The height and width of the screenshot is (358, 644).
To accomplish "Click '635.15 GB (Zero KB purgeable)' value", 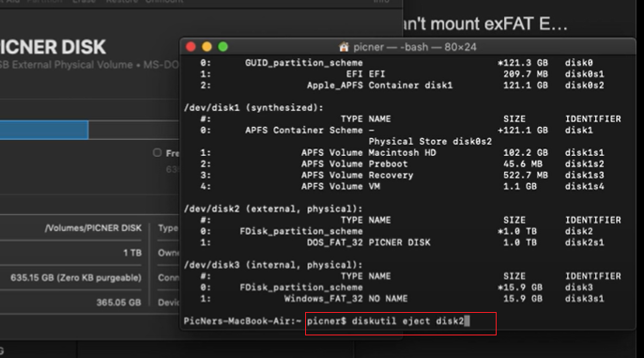I will click(x=76, y=278).
